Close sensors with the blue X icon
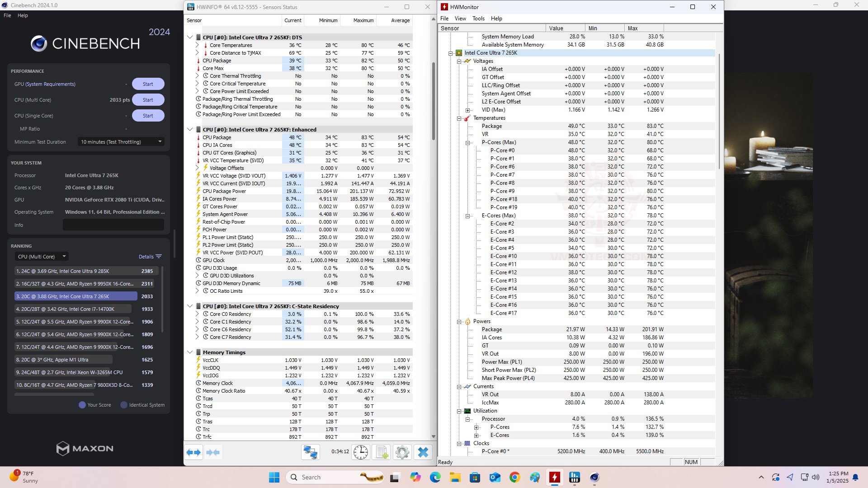Viewport: 868px width, 488px height. click(x=423, y=452)
